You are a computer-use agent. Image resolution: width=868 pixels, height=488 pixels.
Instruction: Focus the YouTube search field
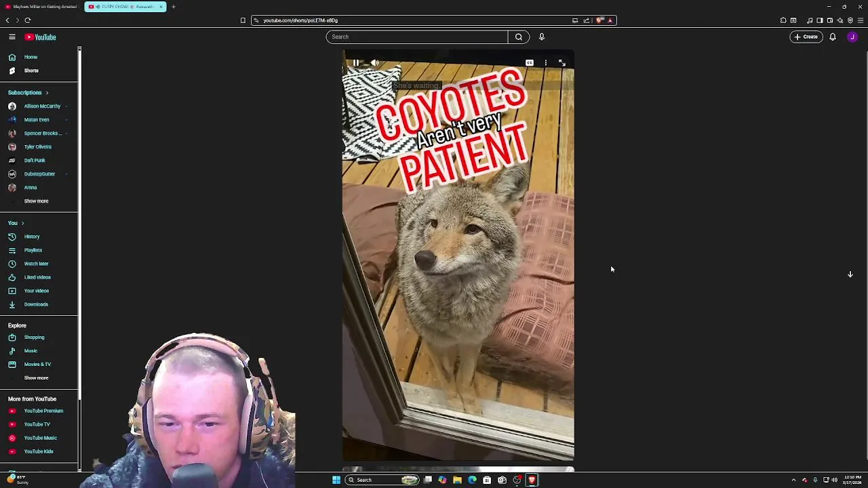click(x=417, y=37)
